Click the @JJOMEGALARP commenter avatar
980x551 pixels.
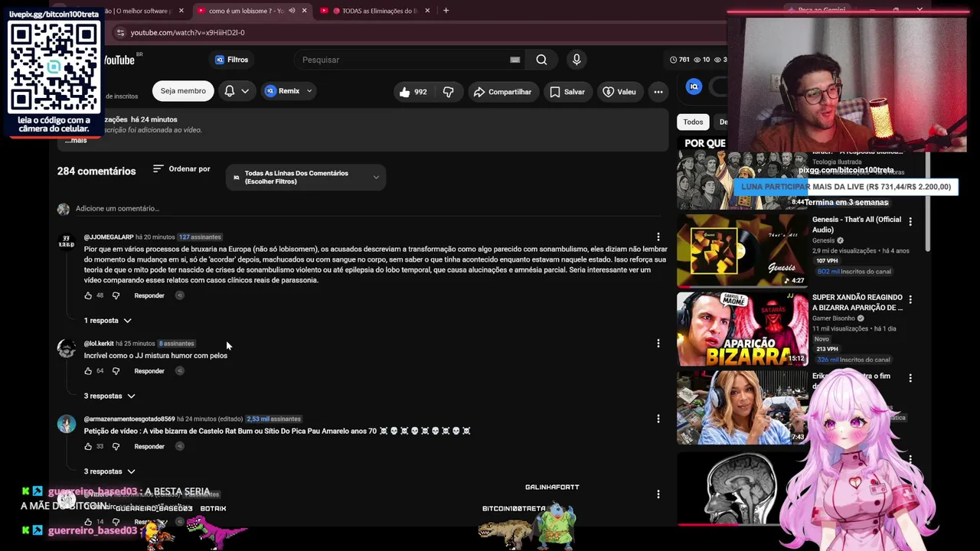pyautogui.click(x=67, y=242)
